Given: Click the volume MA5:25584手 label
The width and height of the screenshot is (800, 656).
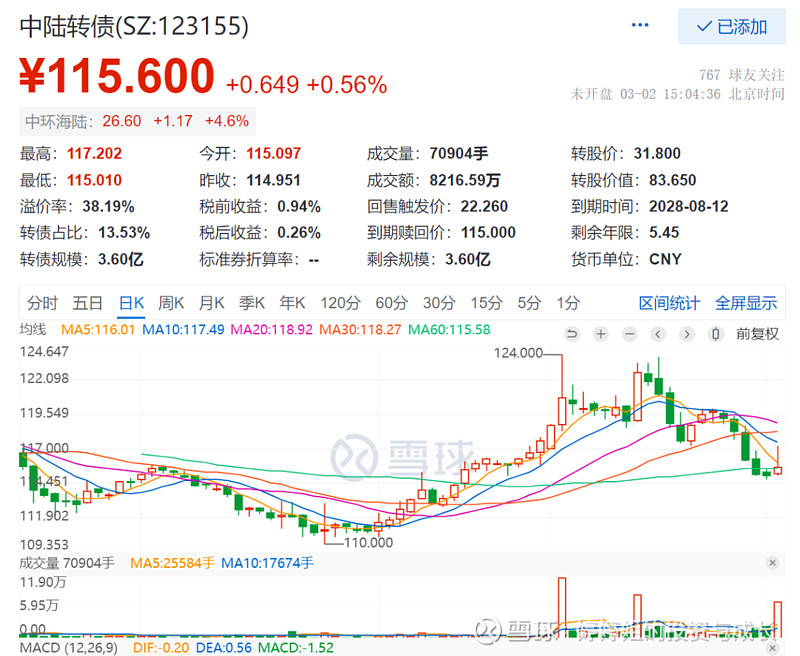Looking at the screenshot, I should click(x=172, y=563).
